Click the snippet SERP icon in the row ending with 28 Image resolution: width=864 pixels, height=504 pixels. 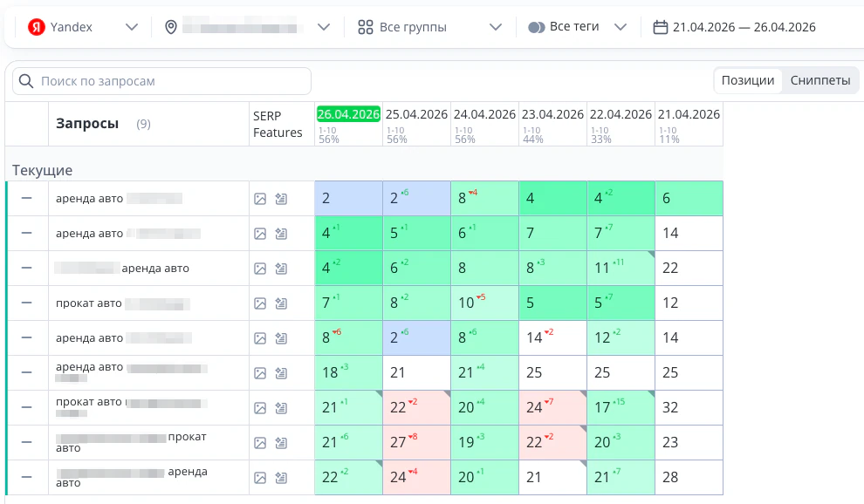[x=281, y=478]
